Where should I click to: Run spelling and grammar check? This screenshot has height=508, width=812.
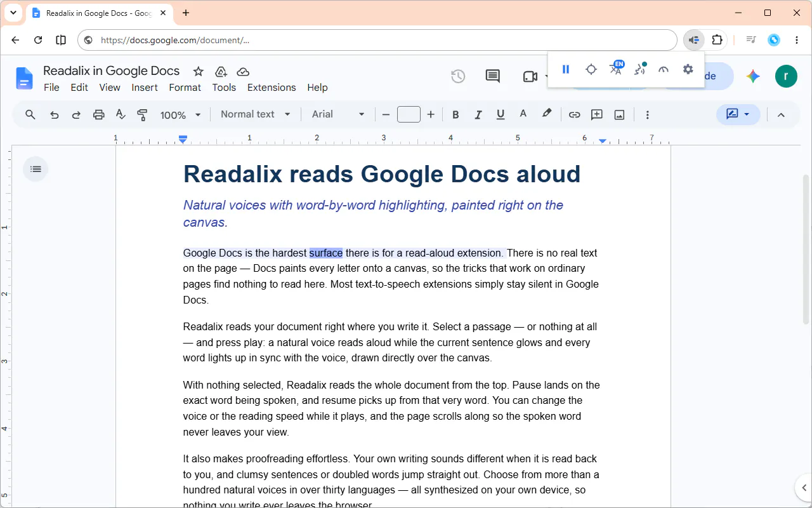coord(121,114)
